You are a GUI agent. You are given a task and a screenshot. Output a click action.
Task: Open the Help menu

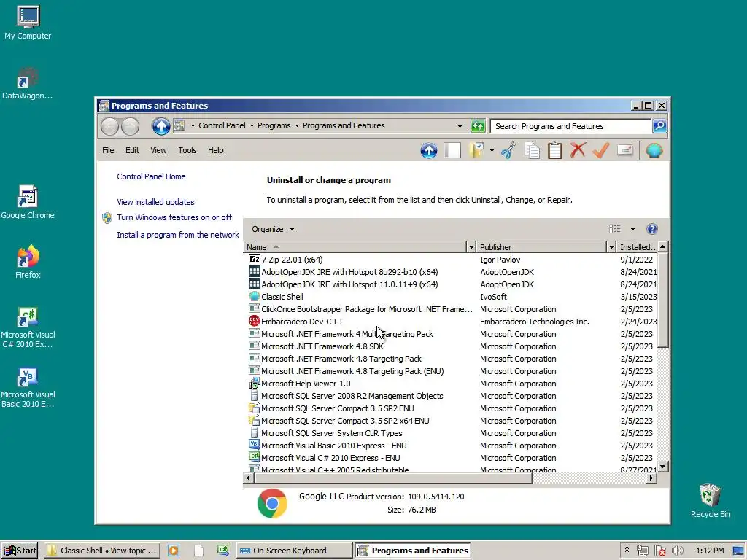tap(215, 150)
